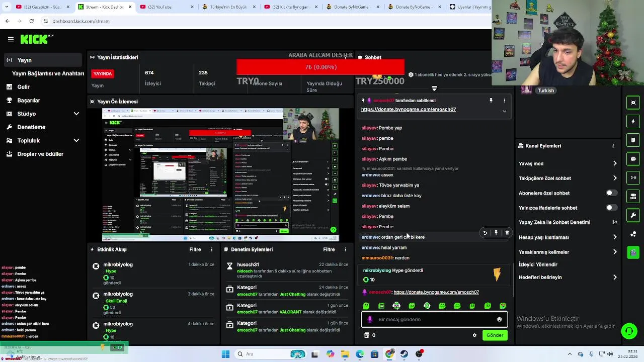
Task: Open the hamburger menu beside the Kick logo
Action: 11,39
